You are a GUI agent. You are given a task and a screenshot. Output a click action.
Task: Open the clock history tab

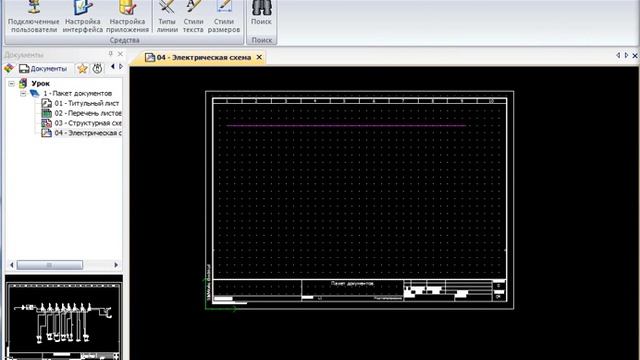click(x=97, y=69)
